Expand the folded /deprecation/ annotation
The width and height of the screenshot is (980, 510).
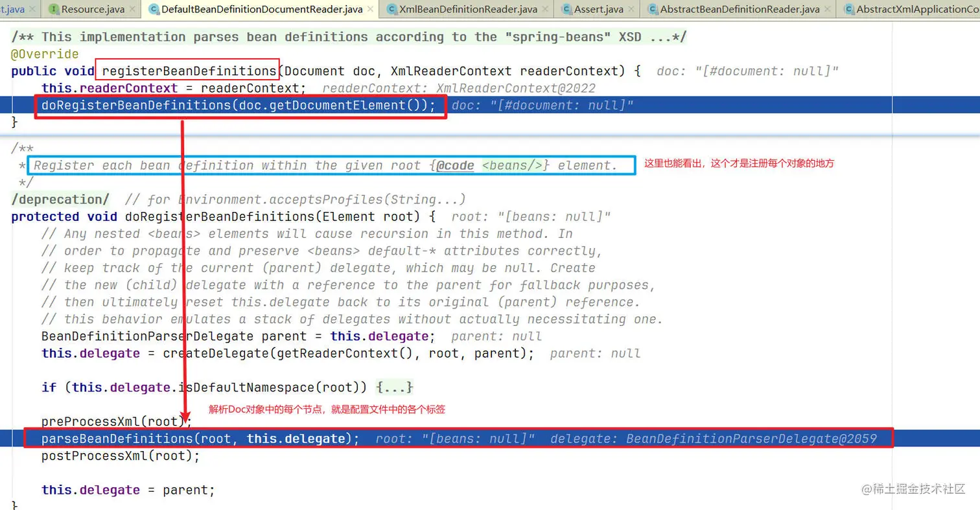60,199
